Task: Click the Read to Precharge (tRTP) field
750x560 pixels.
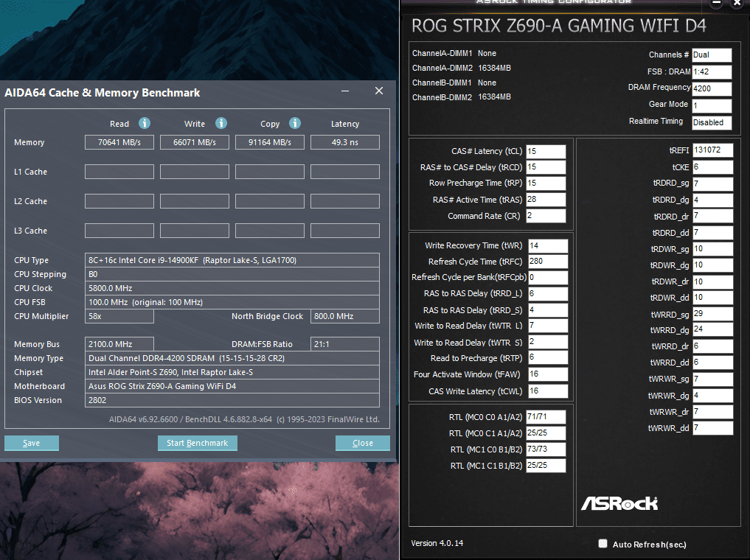Action: click(x=548, y=357)
